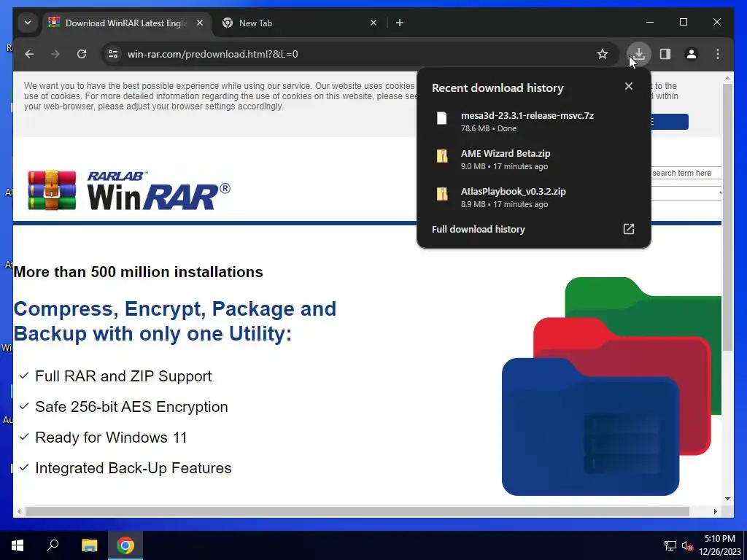The image size is (747, 560).
Task: Open the Chrome profile avatar menu
Action: [692, 54]
